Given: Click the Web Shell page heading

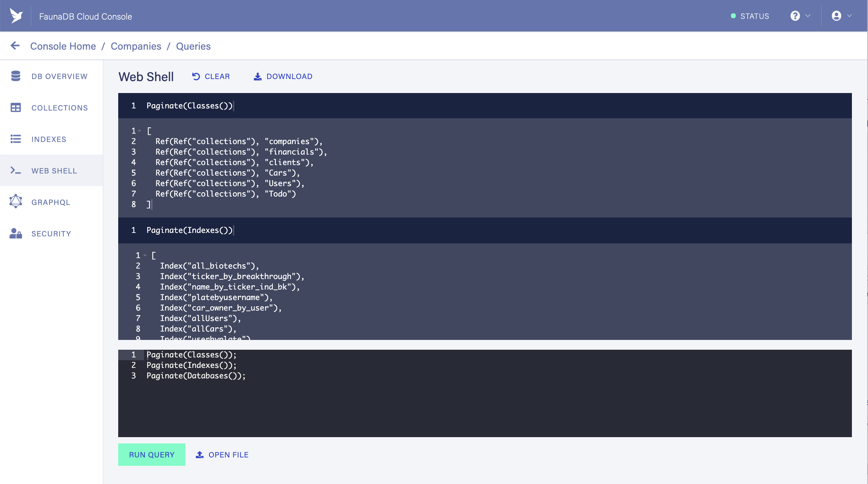Looking at the screenshot, I should point(146,77).
